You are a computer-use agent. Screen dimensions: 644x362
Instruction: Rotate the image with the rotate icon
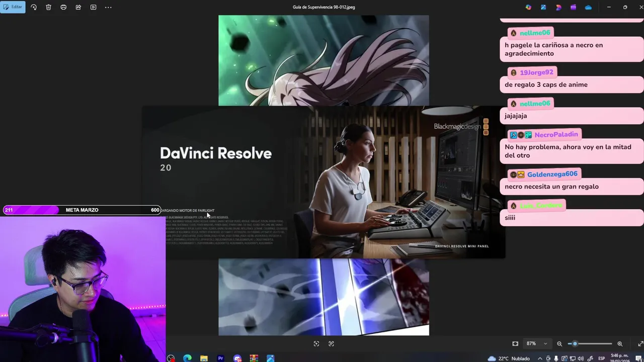(34, 7)
